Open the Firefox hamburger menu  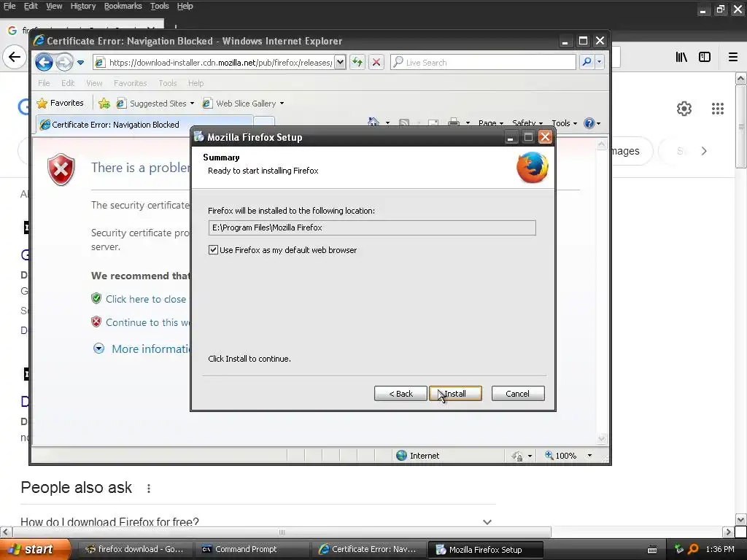733,57
